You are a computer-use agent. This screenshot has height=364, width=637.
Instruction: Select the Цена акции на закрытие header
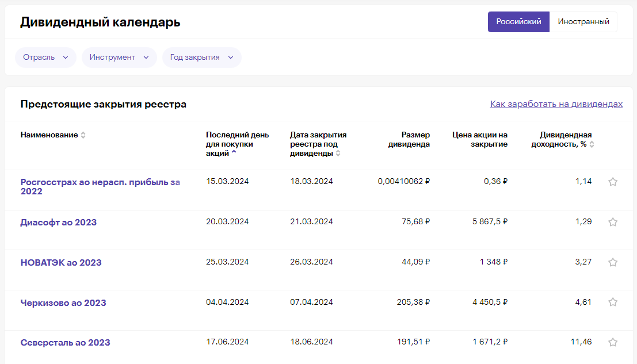[480, 139]
